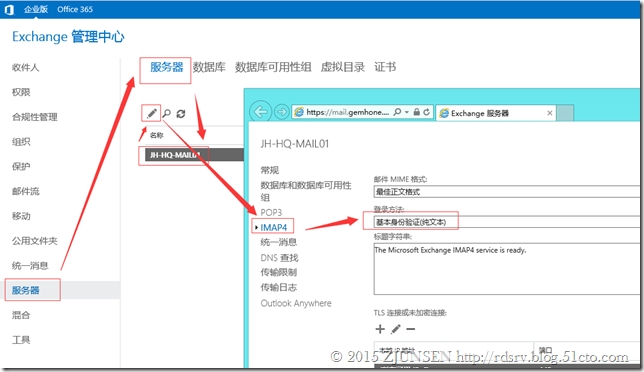Click the Exchange 管理中心 title

[68, 37]
